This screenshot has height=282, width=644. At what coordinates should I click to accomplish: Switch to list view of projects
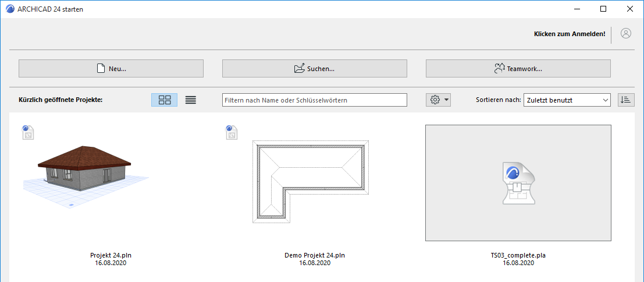coord(191,100)
